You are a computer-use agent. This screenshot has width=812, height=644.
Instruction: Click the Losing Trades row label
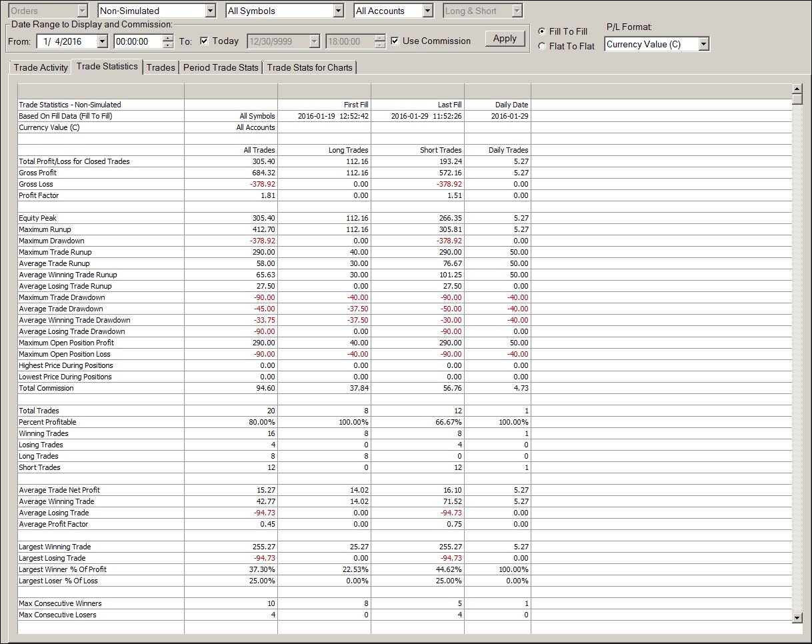click(x=41, y=445)
